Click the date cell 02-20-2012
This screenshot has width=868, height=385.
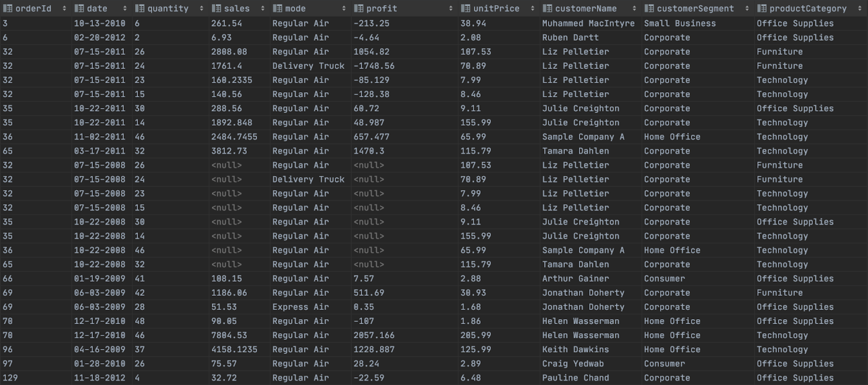point(100,37)
